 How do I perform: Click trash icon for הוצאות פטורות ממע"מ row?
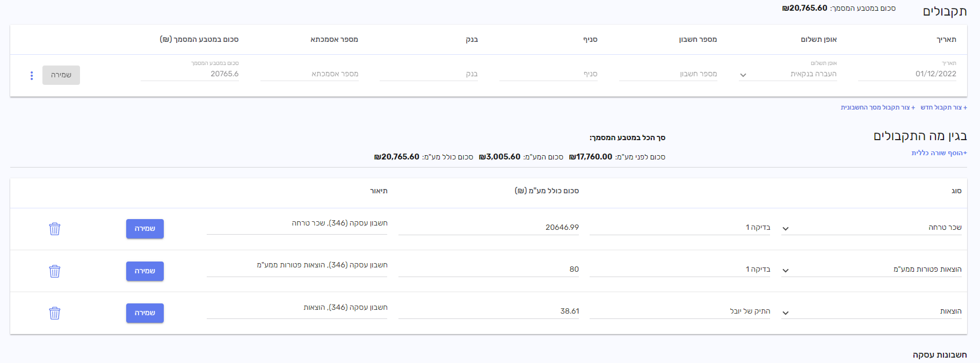[x=55, y=271]
